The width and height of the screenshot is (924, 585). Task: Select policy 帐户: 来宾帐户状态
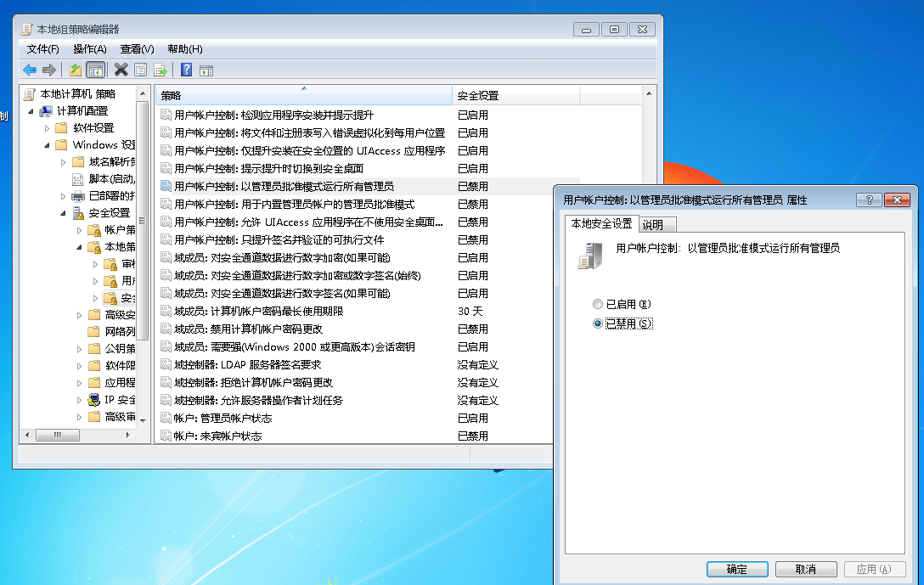(x=218, y=436)
